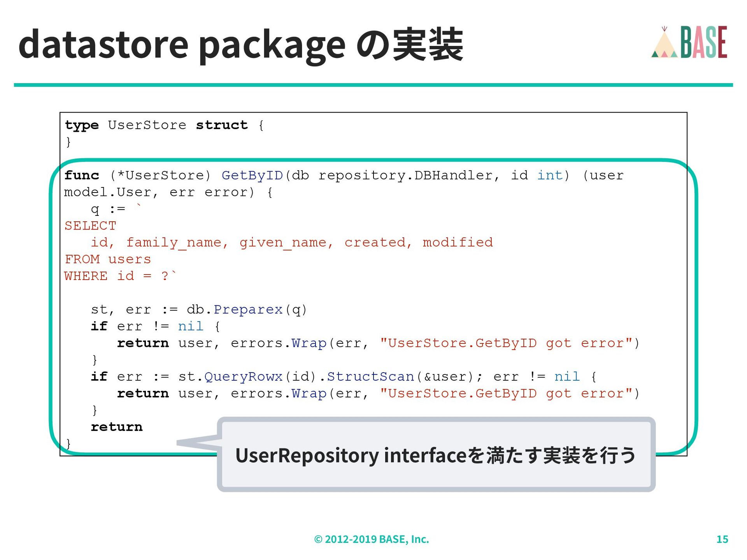Click the slide title 'datastore package の実装'
The image size is (747, 560).
240,45
